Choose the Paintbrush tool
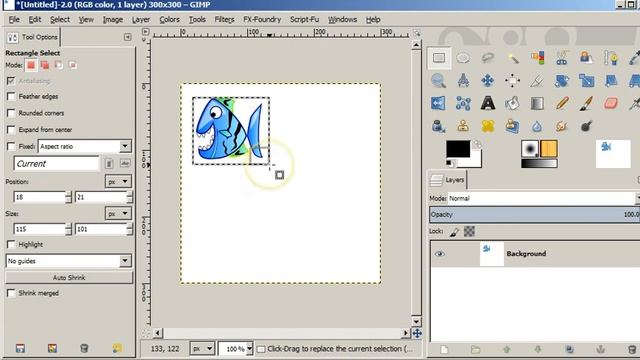This screenshot has width=640, height=360. pyautogui.click(x=587, y=103)
